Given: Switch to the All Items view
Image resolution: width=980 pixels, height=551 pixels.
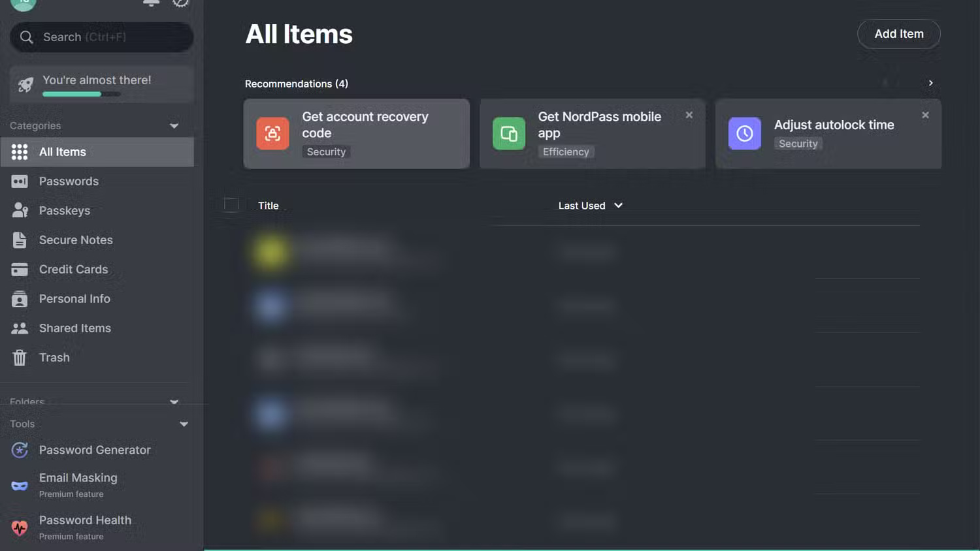Looking at the screenshot, I should (x=62, y=151).
